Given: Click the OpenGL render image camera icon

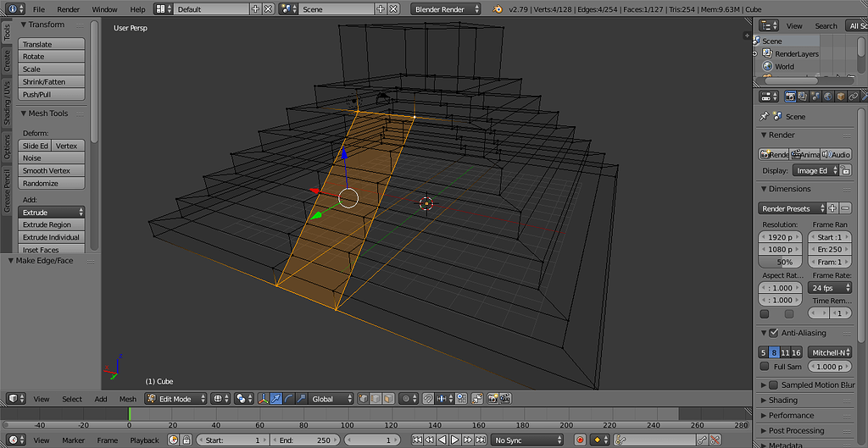Looking at the screenshot, I should [491, 398].
